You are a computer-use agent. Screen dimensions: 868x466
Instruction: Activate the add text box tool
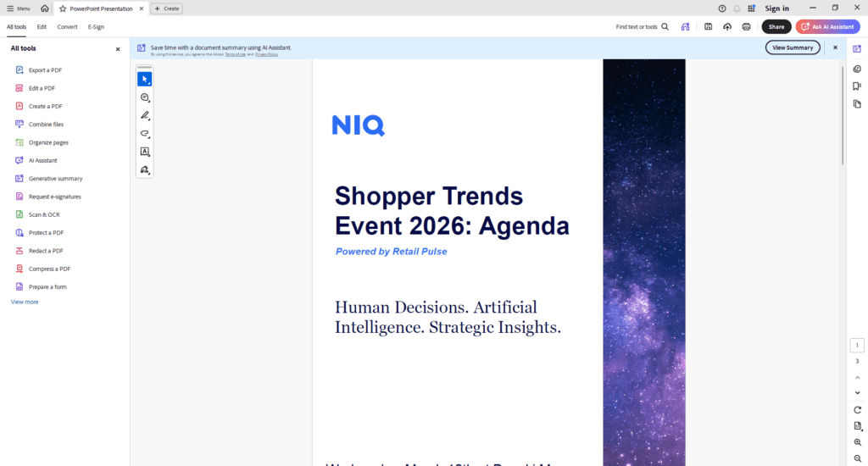pyautogui.click(x=145, y=152)
